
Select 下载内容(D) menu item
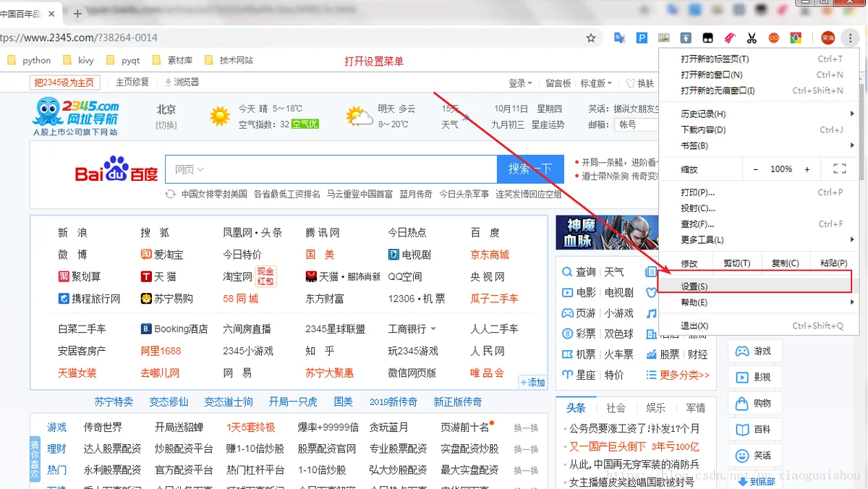759,129
